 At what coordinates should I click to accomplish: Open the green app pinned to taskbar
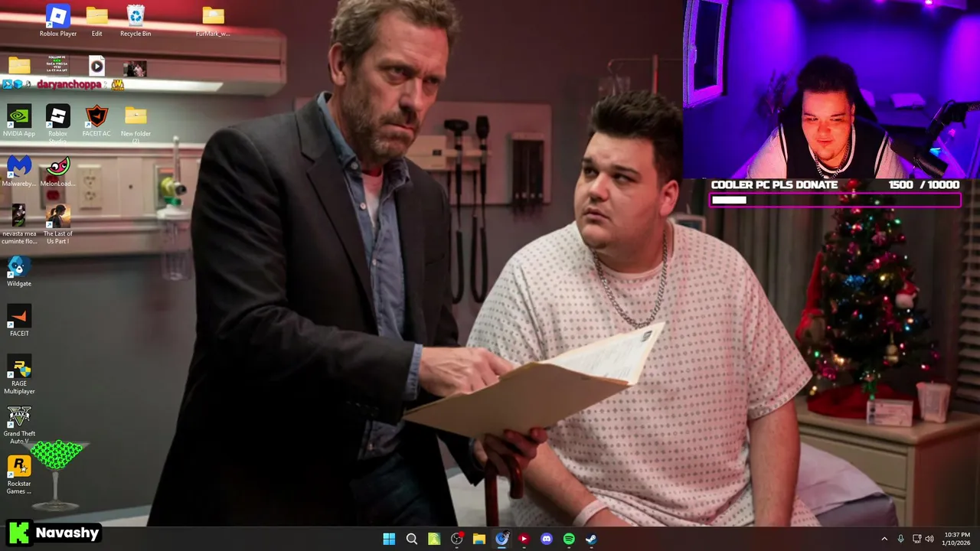coord(434,539)
